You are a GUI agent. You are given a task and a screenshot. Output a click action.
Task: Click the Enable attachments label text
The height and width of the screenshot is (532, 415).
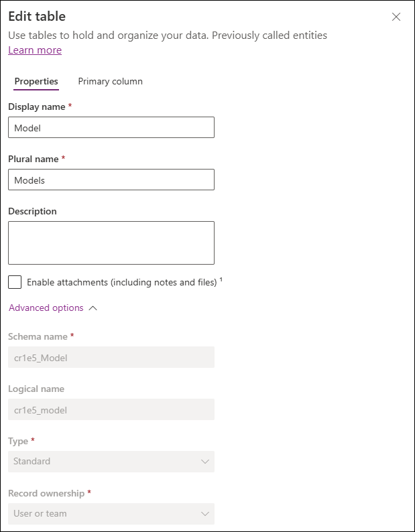121,282
